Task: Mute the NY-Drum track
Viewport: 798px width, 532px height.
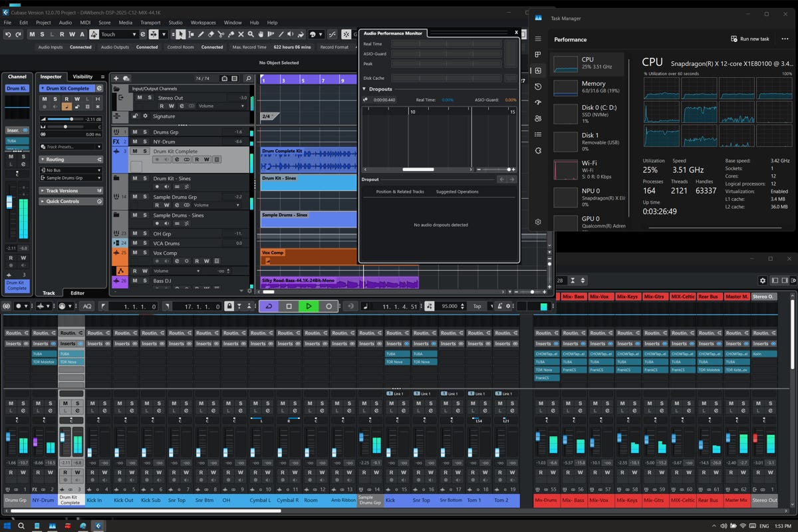Action: coord(135,142)
